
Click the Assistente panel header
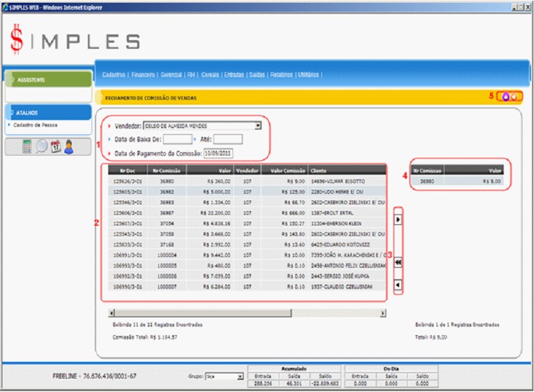[x=49, y=79]
